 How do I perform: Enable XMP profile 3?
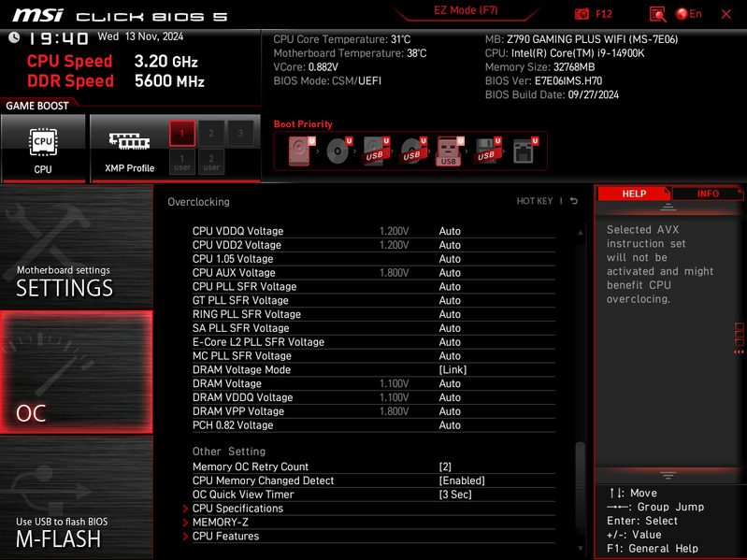[x=240, y=134]
